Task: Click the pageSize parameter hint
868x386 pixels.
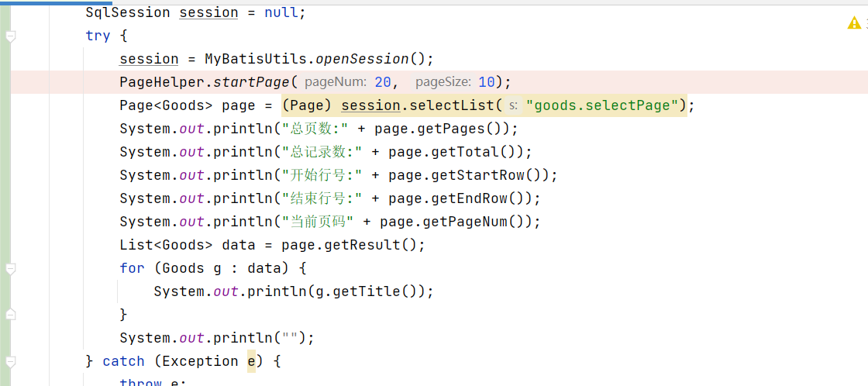Action: click(443, 82)
